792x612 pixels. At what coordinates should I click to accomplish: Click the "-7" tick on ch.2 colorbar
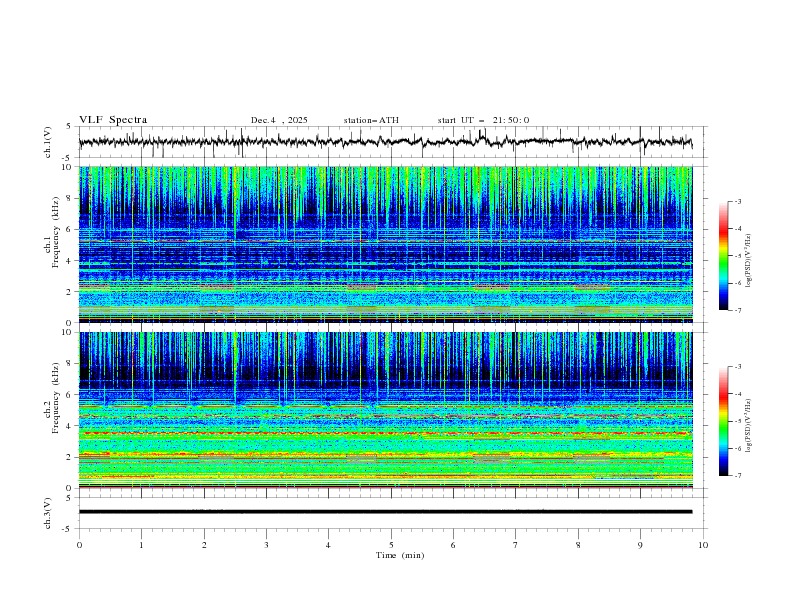pos(737,475)
